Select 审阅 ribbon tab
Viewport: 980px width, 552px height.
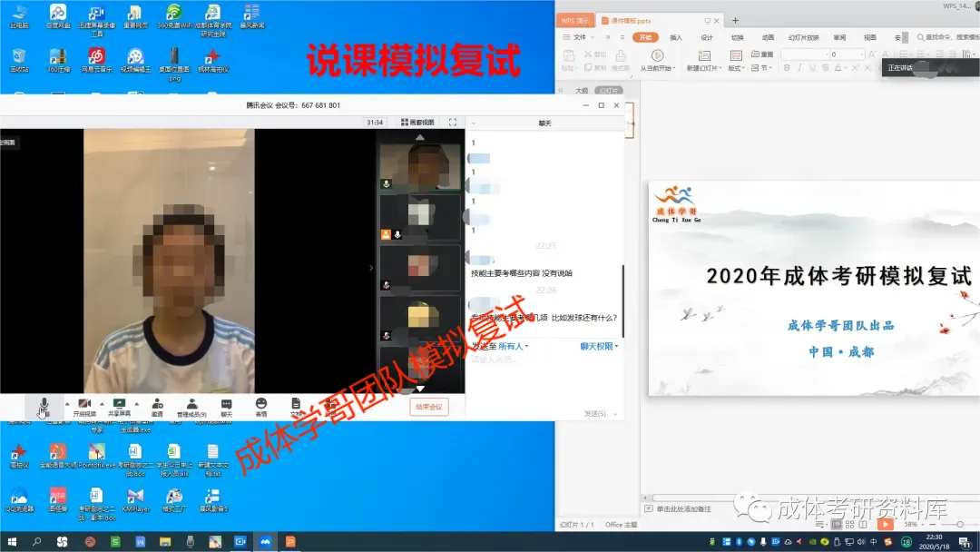tap(839, 37)
